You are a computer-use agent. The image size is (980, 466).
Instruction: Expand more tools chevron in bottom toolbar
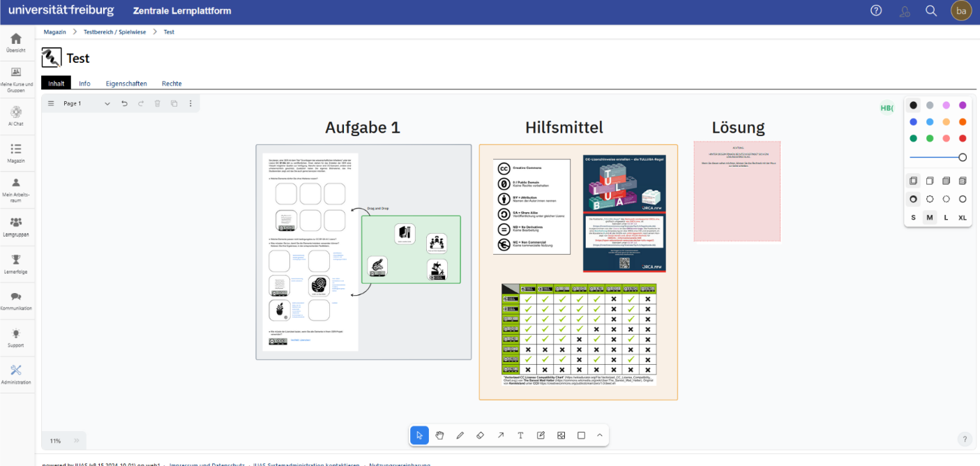click(599, 435)
